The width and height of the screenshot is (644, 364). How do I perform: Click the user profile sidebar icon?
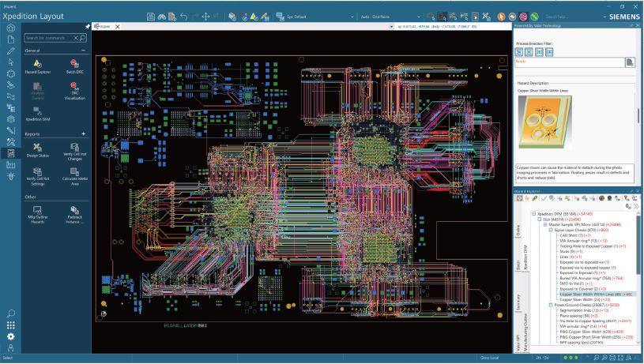tap(11, 348)
